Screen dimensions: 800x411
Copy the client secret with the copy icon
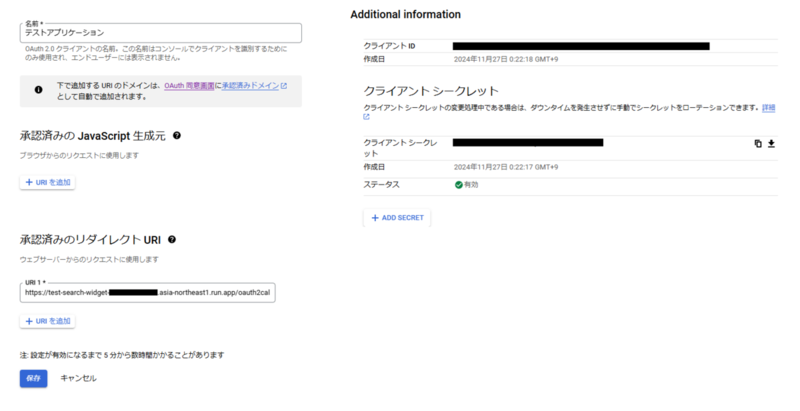coord(758,144)
